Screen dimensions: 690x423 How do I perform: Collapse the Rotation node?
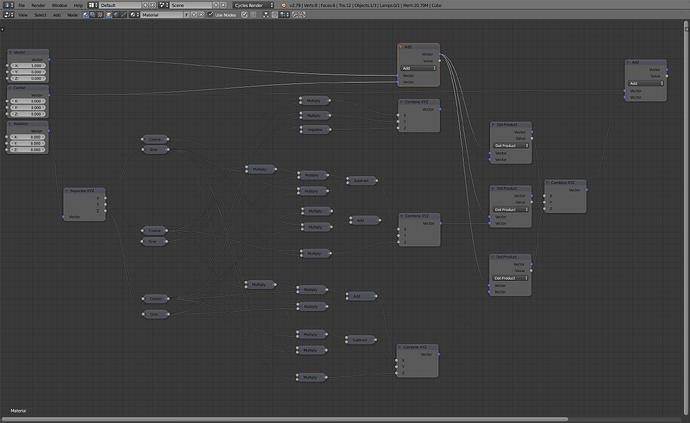10,124
